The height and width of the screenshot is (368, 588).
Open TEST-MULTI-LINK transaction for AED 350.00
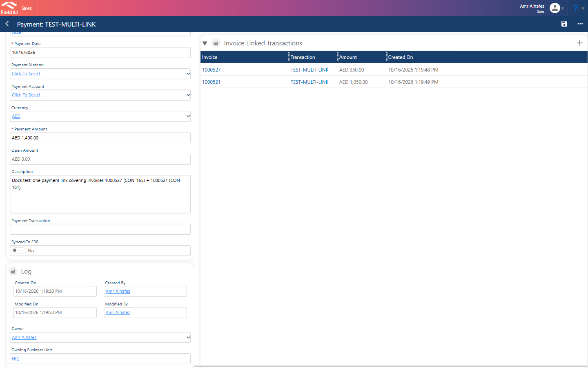pos(310,70)
